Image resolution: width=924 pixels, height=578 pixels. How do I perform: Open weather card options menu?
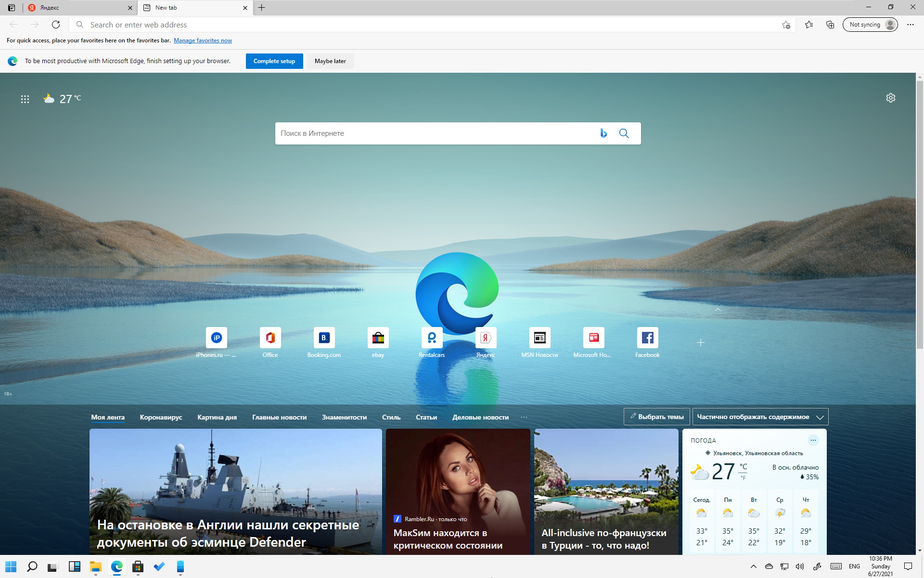tap(813, 440)
